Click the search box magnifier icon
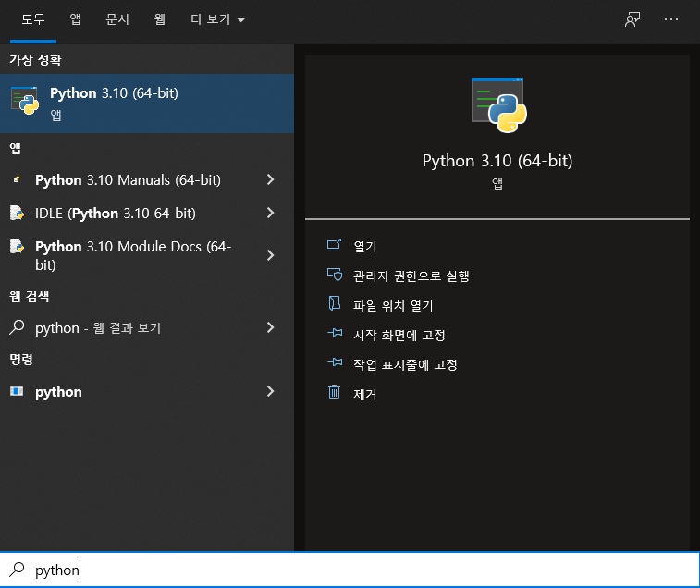The height and width of the screenshot is (588, 700). coord(17,569)
